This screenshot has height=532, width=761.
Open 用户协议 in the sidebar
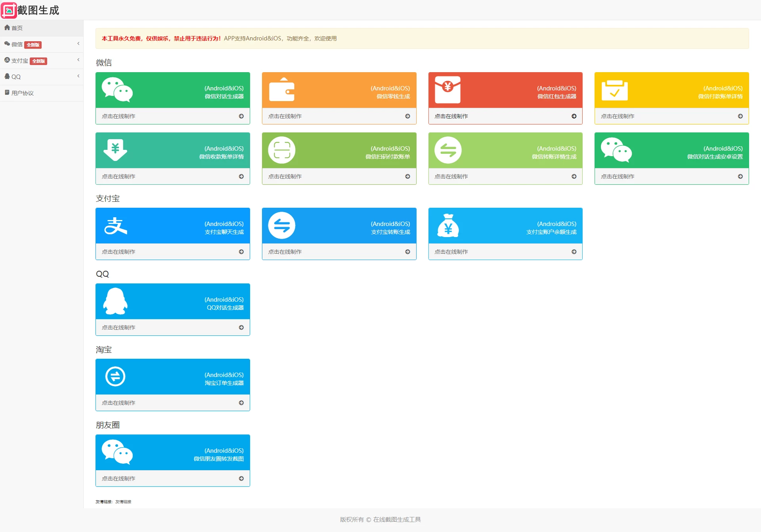(x=22, y=93)
